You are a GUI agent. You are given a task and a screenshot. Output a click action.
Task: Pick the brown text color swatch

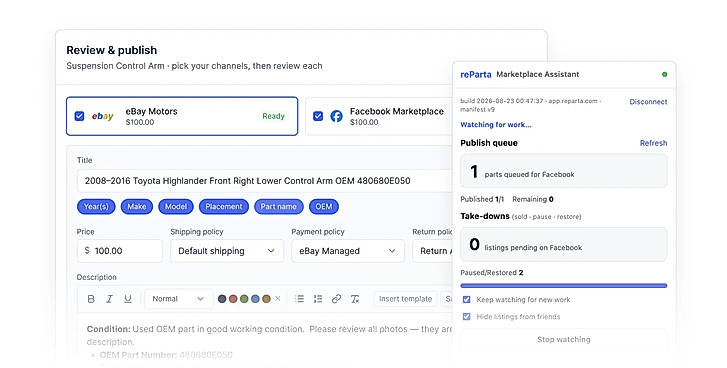[266, 299]
